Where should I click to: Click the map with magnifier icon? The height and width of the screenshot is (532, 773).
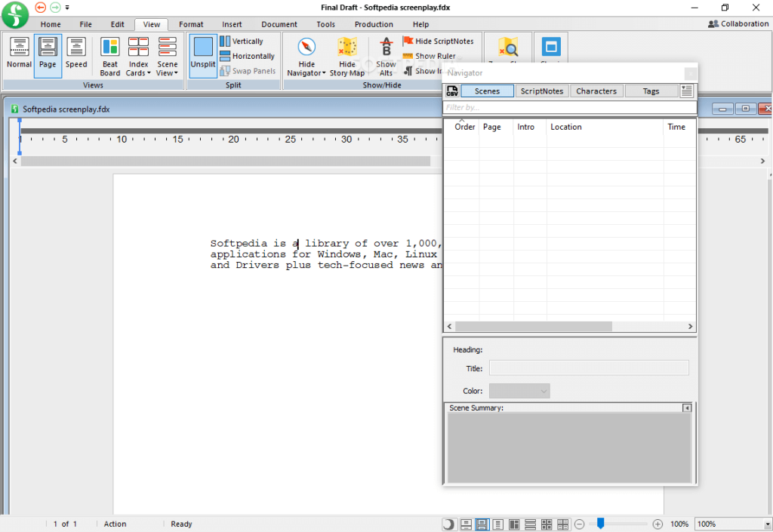coord(508,48)
